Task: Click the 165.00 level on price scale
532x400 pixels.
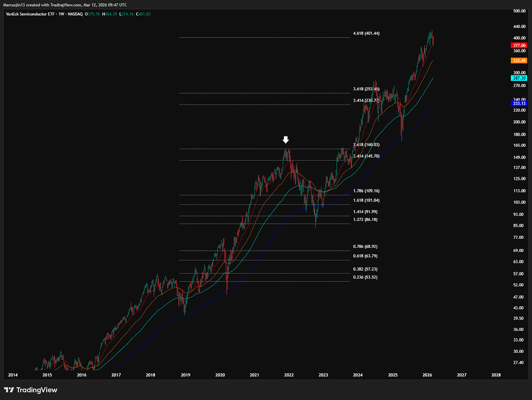Action: [x=519, y=146]
